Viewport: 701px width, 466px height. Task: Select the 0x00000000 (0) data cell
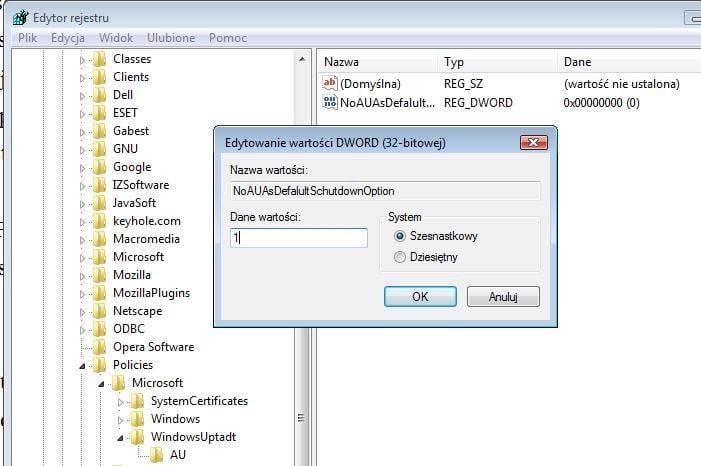point(601,103)
